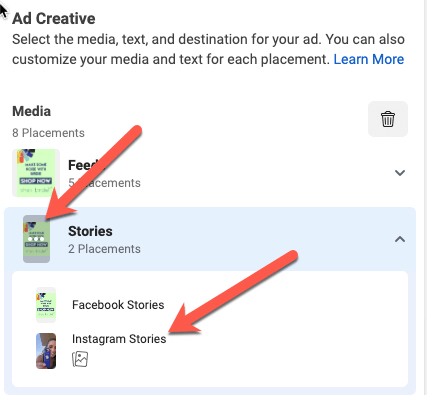Screen dimensions: 427x395
Task: Open the Learn More link
Action: coord(369,59)
